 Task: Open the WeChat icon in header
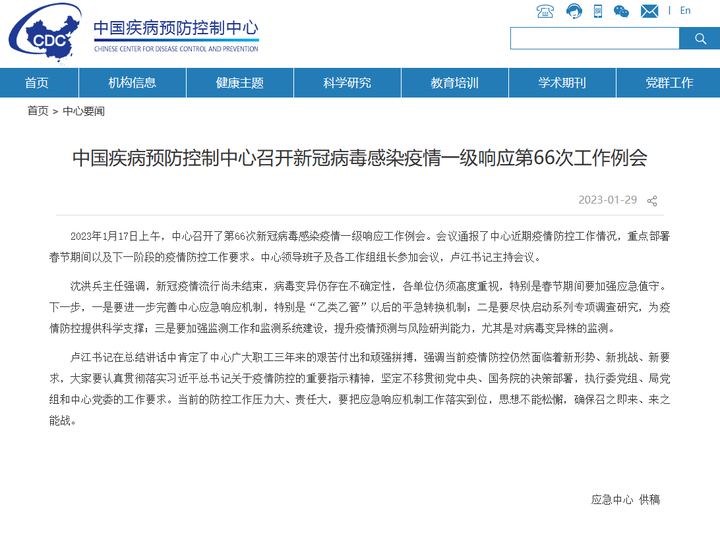[621, 11]
